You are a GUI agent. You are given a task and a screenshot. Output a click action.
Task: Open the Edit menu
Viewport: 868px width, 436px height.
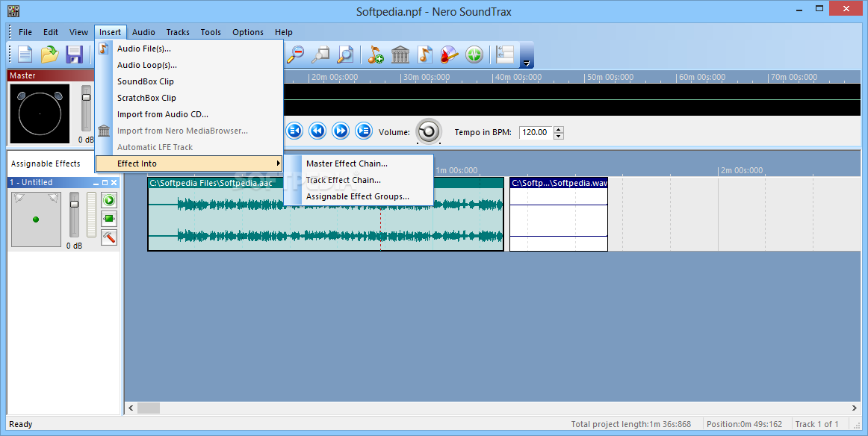(x=50, y=32)
